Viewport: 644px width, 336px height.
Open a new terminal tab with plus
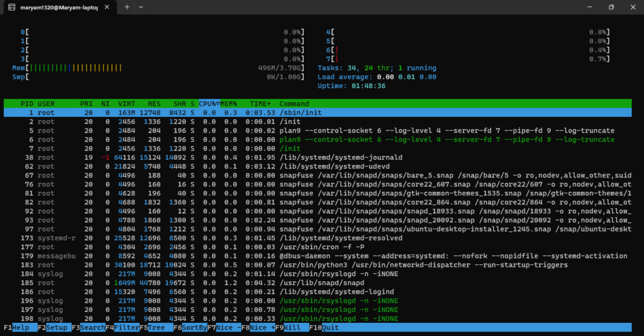pos(126,7)
